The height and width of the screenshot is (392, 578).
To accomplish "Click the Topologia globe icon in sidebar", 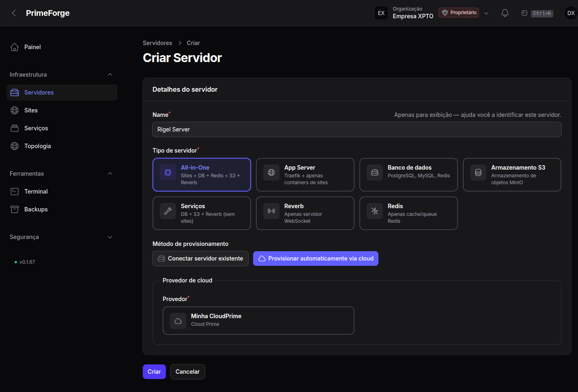I will [x=15, y=146].
